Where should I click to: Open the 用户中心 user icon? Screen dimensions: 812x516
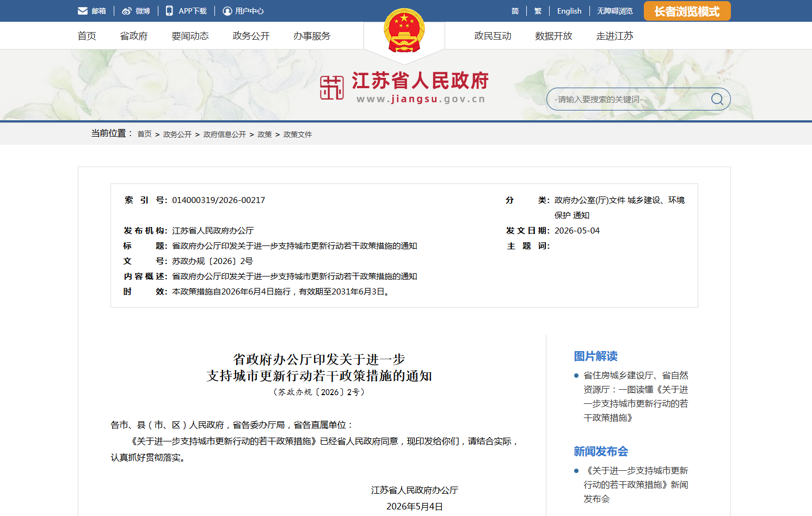tap(227, 11)
